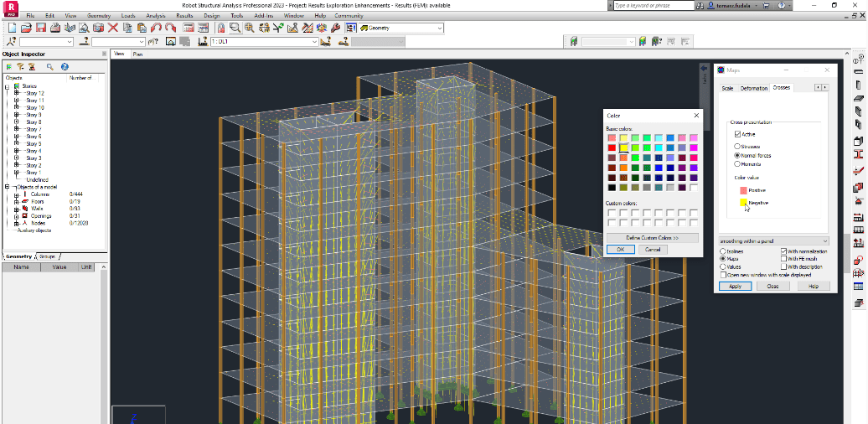Click the Open project folder icon

tap(26, 28)
